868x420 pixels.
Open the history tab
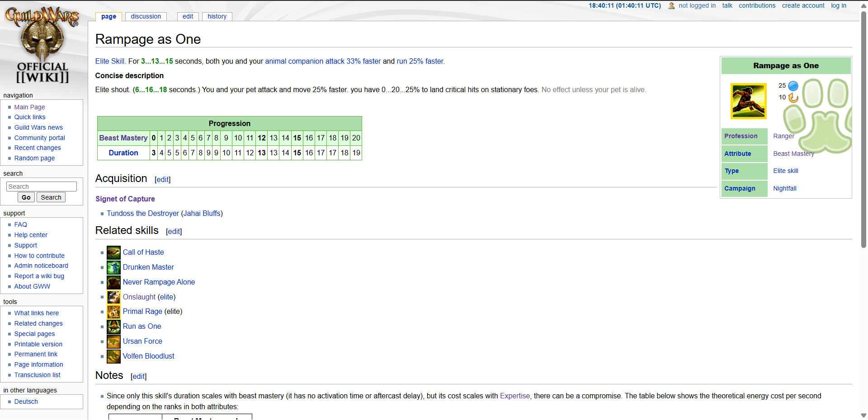tap(217, 16)
